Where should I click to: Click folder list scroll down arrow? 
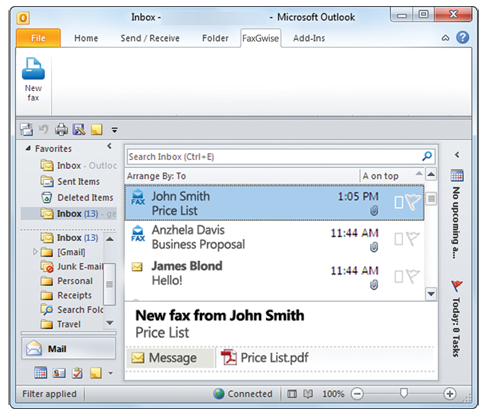coord(110,323)
